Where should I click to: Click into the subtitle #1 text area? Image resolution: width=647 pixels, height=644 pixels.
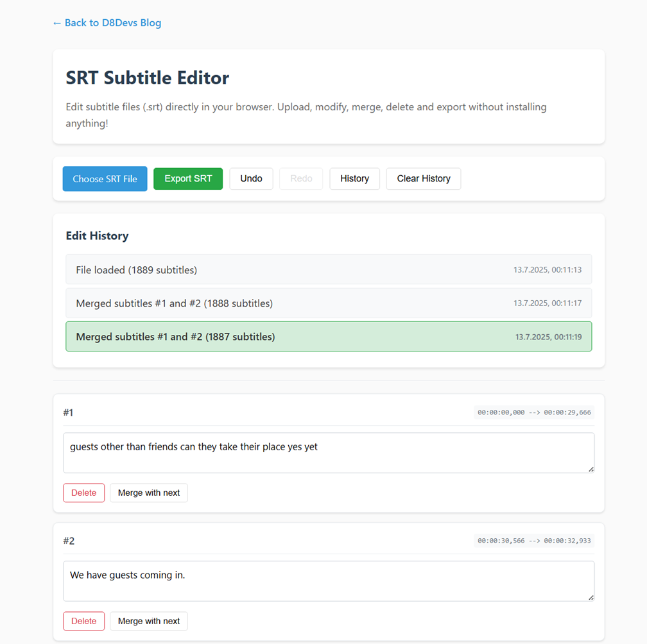(x=329, y=453)
